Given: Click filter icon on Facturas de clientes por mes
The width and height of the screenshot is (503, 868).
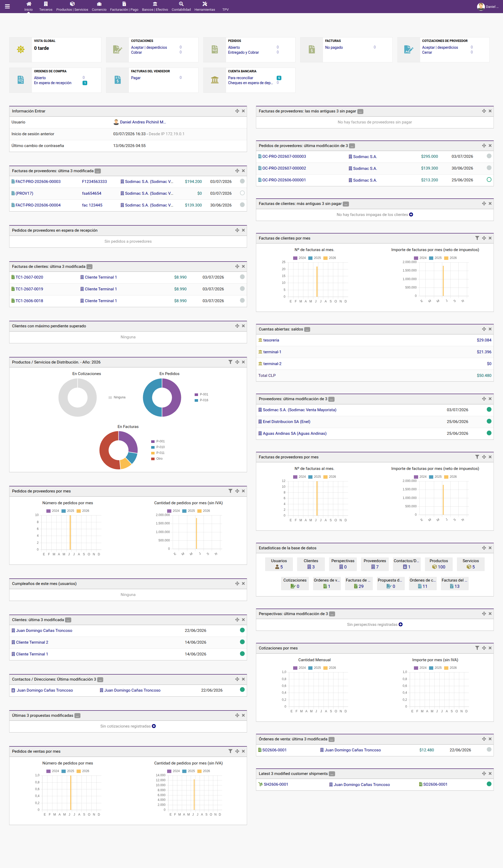Looking at the screenshot, I should click(477, 238).
